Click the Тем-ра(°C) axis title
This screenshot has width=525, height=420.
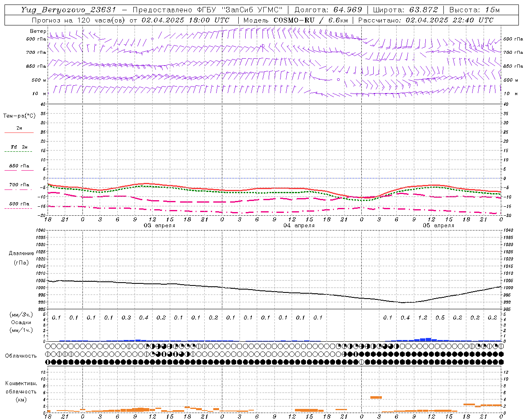[19, 116]
